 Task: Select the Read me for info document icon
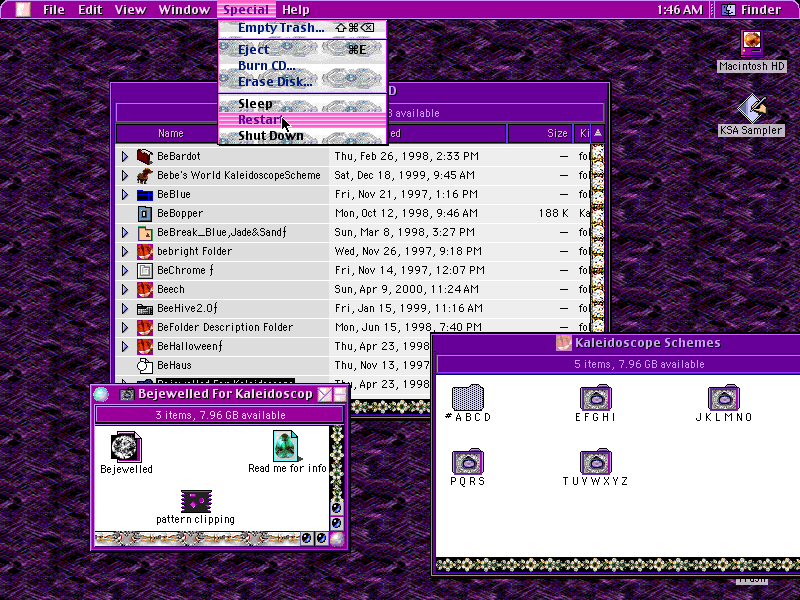coord(286,445)
